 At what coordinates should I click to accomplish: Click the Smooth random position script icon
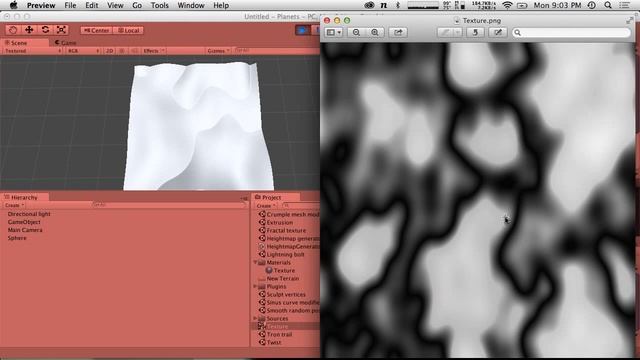point(262,310)
